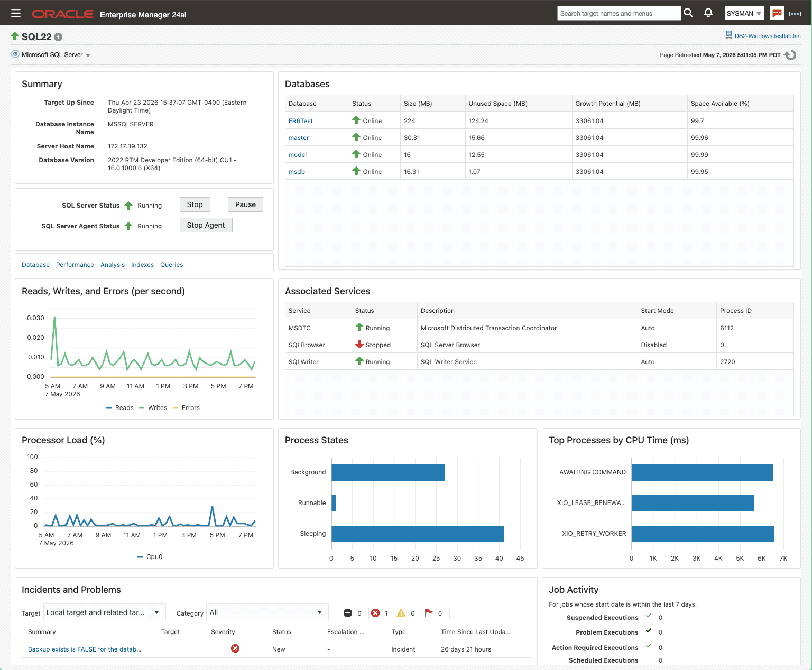812x670 pixels.
Task: Click the Oracle Enterprise Manager logo
Action: point(109,14)
